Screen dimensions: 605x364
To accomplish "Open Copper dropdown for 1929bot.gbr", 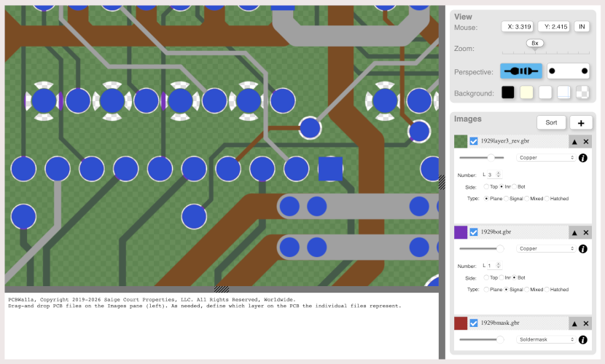I will click(546, 248).
